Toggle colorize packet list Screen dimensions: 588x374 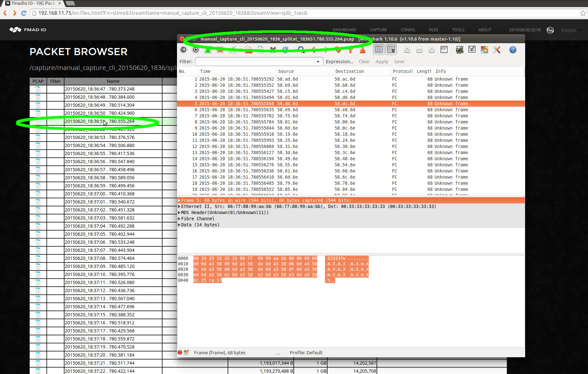point(378,50)
